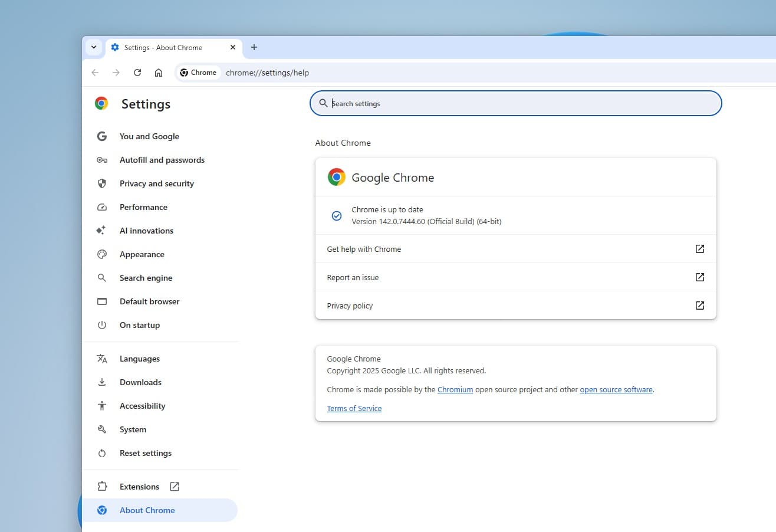The width and height of the screenshot is (776, 532).
Task: Open a new tab with the plus button
Action: click(254, 47)
